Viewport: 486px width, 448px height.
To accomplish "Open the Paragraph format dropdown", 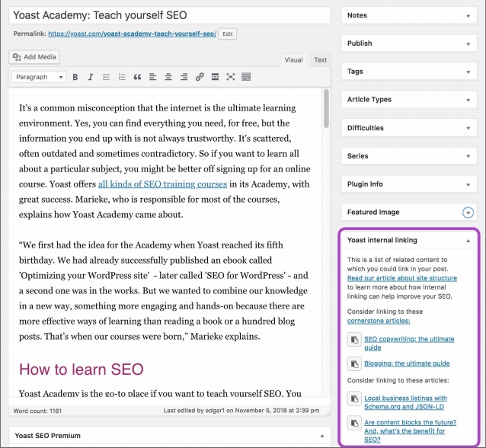I will [39, 77].
